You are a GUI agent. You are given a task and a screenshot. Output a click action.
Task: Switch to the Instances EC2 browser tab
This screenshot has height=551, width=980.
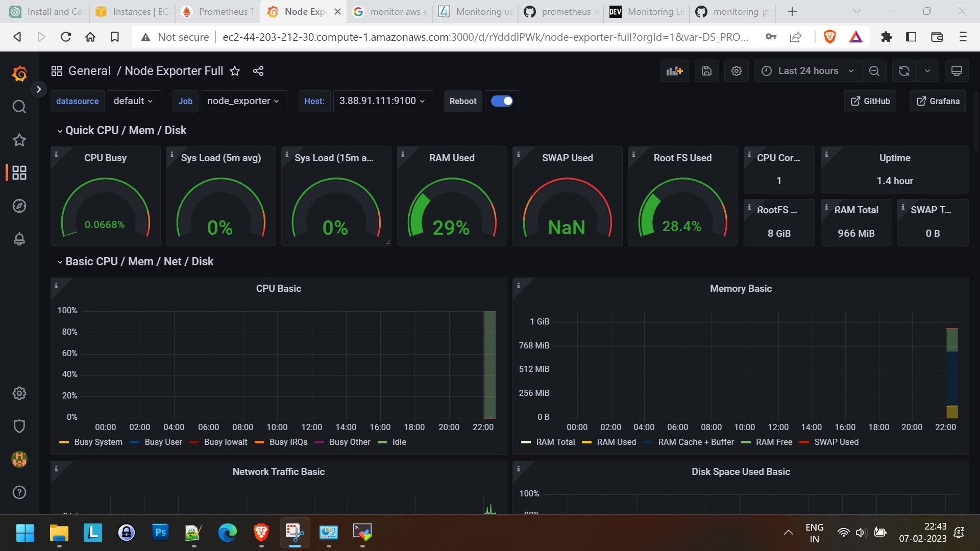pyautogui.click(x=132, y=12)
